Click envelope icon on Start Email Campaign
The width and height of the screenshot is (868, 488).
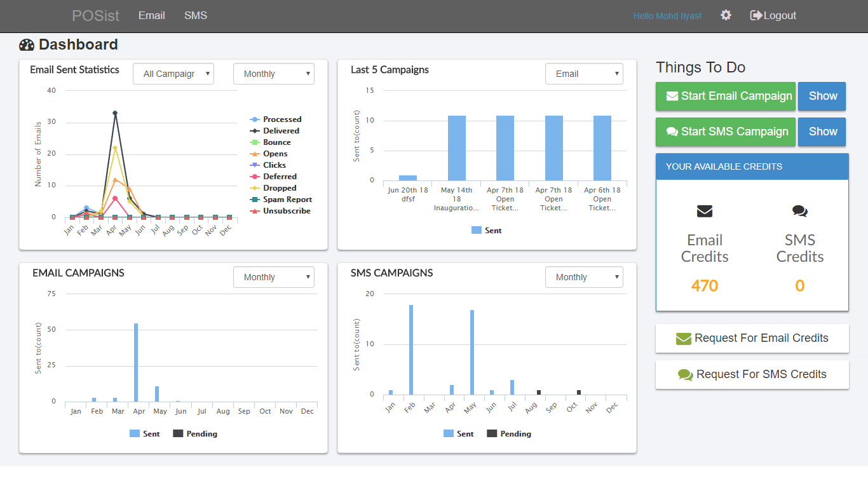click(x=672, y=97)
